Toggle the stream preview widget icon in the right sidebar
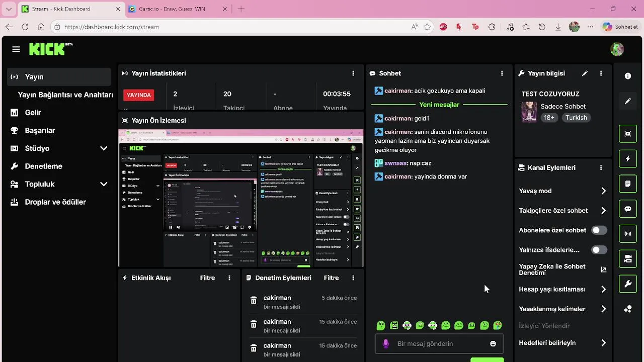This screenshot has width=644, height=362. click(x=628, y=134)
